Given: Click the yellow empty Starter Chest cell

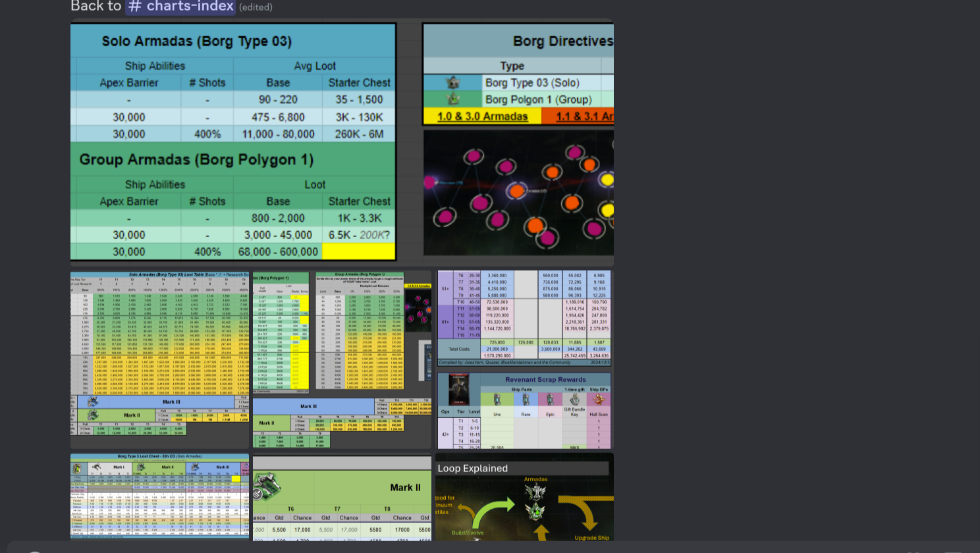Looking at the screenshot, I should coord(358,251).
